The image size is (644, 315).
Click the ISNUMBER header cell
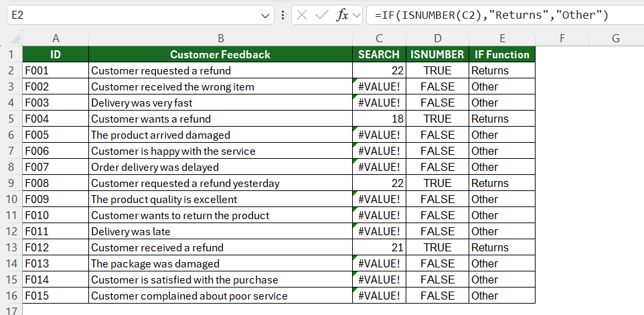point(437,54)
